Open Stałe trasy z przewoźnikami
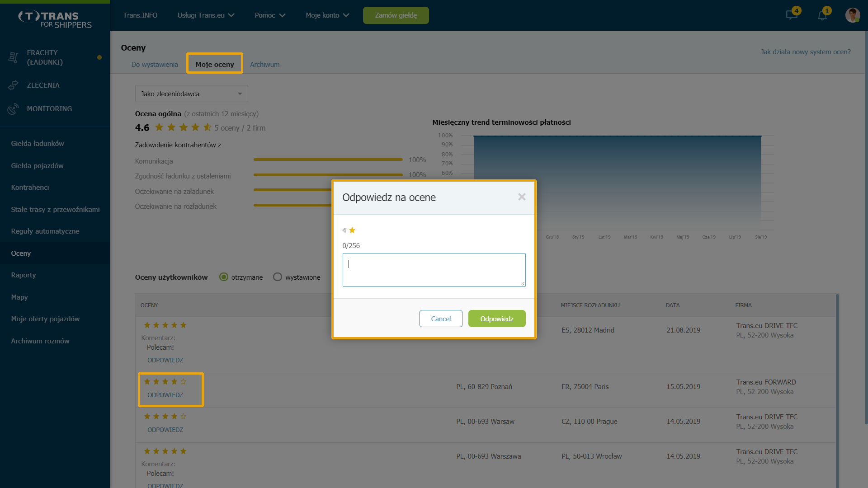 point(55,210)
